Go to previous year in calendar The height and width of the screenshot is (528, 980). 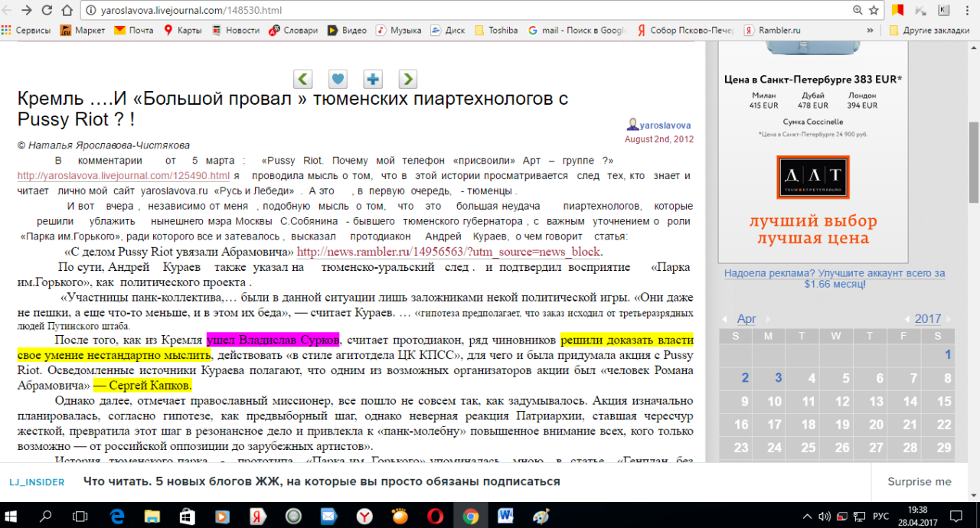907,319
